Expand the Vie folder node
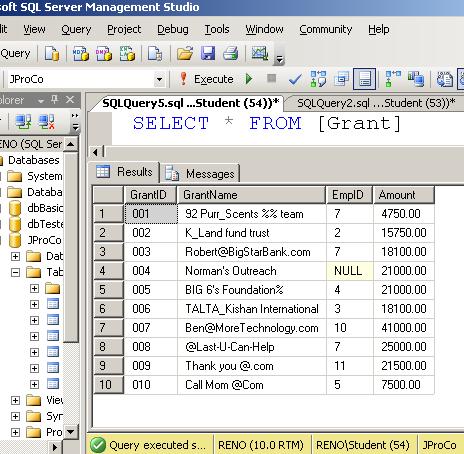Screen dimensions: 464x454 point(15,400)
